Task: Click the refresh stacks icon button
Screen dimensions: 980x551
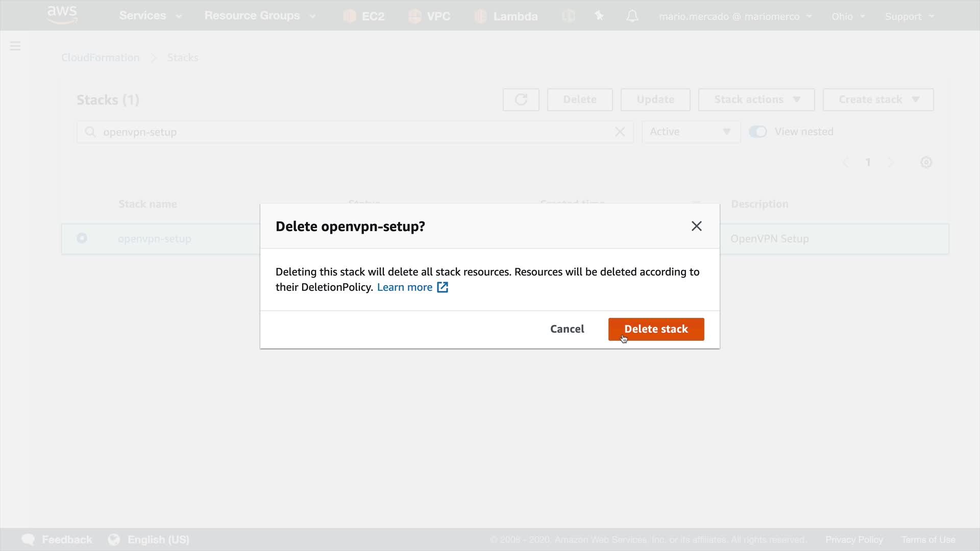Action: click(x=521, y=99)
